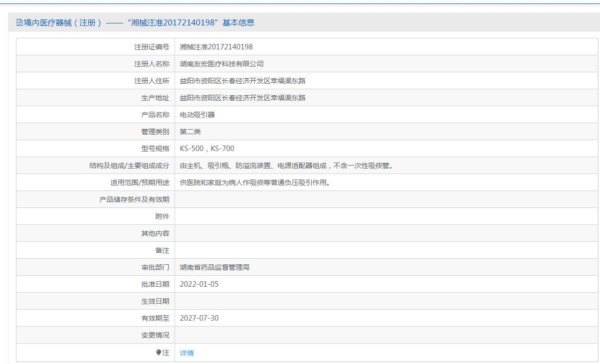Click the 管理类别 label

155,132
